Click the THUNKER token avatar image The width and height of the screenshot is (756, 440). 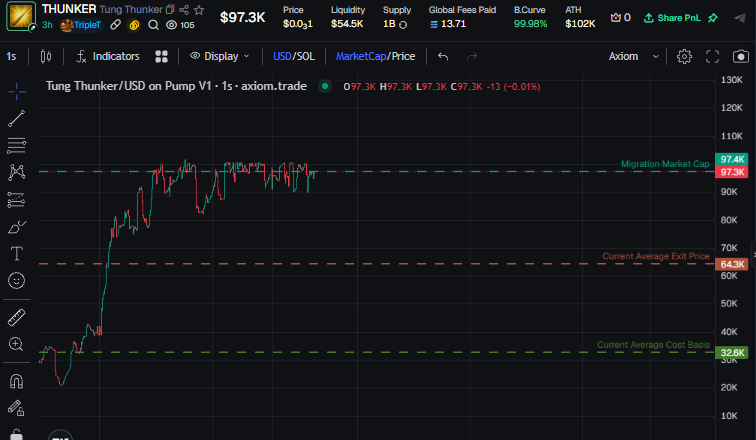(x=21, y=16)
